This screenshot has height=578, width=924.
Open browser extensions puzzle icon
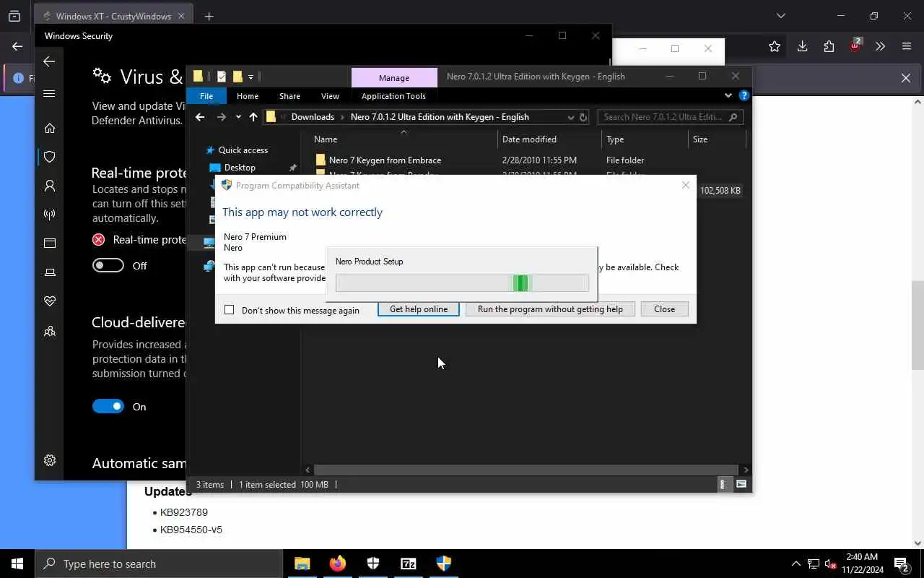[829, 46]
